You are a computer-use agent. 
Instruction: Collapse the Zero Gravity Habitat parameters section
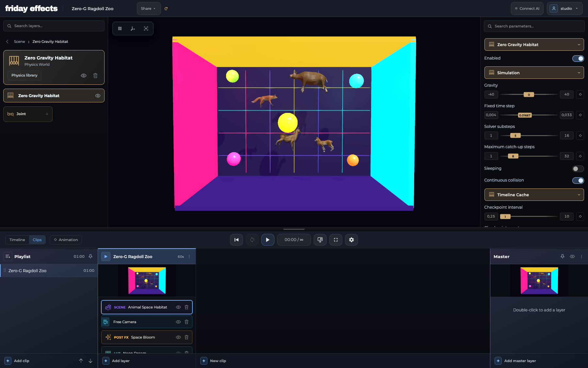(534, 44)
